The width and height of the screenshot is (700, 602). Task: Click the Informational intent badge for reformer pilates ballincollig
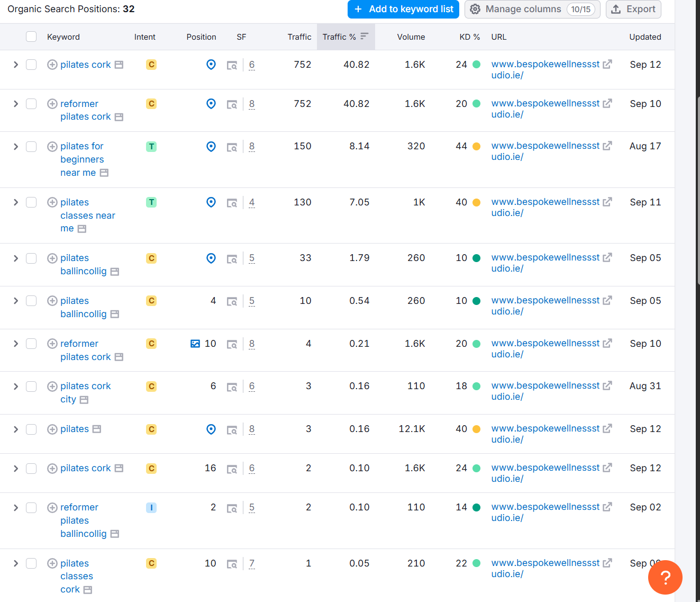(x=151, y=508)
